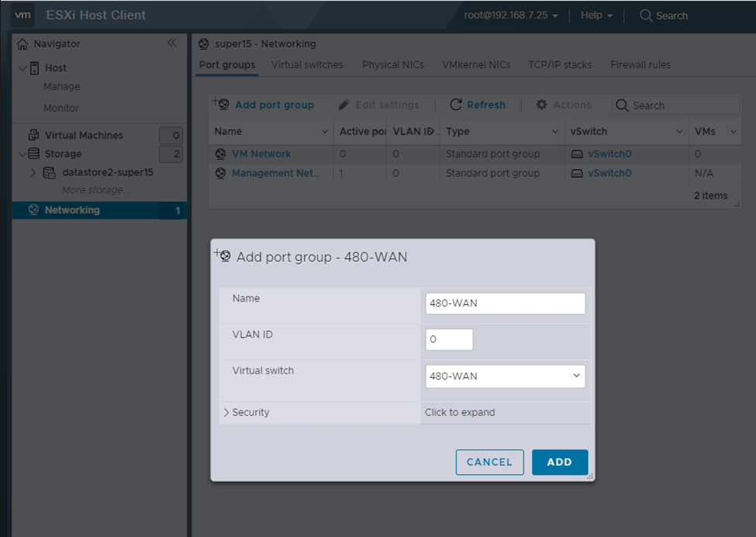Click the VM Network port group icon

coord(220,154)
